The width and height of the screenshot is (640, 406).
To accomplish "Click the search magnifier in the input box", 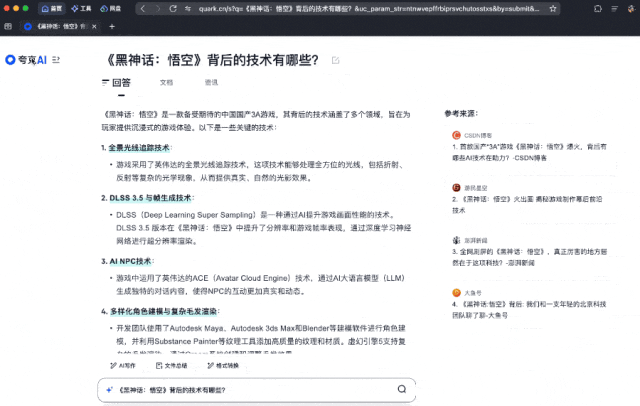I will click(401, 389).
